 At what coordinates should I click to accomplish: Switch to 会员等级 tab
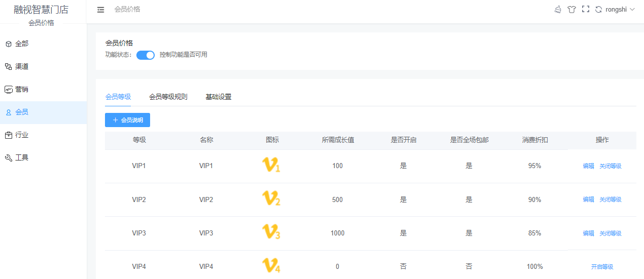click(118, 97)
